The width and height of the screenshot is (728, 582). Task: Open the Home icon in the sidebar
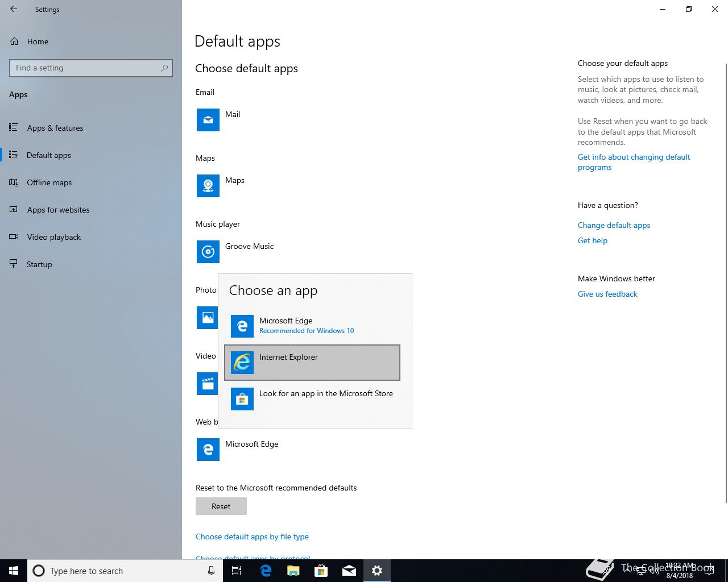[x=14, y=41]
